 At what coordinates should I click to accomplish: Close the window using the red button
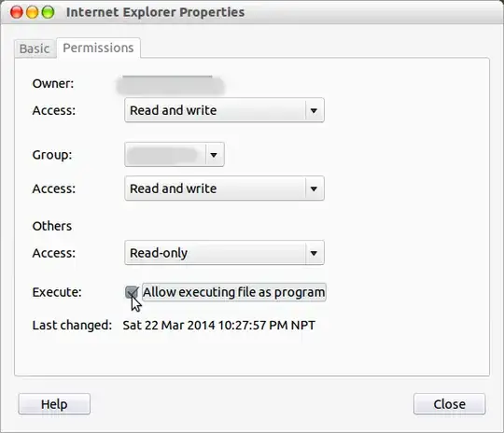tap(17, 12)
